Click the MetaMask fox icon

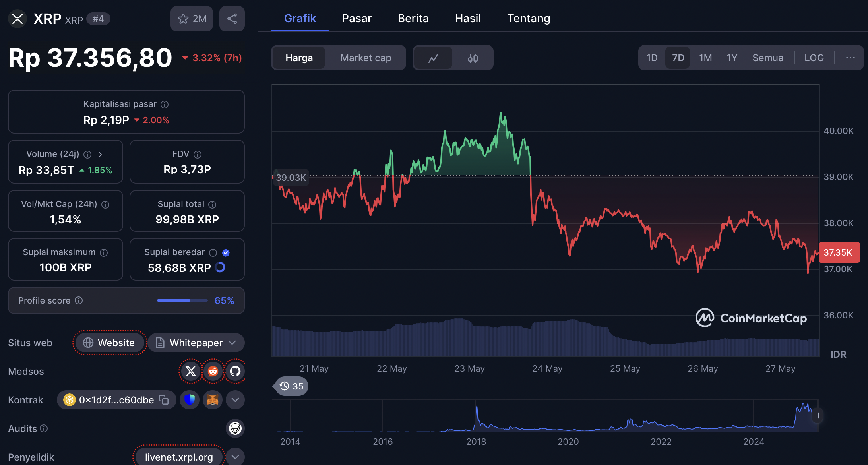point(213,400)
